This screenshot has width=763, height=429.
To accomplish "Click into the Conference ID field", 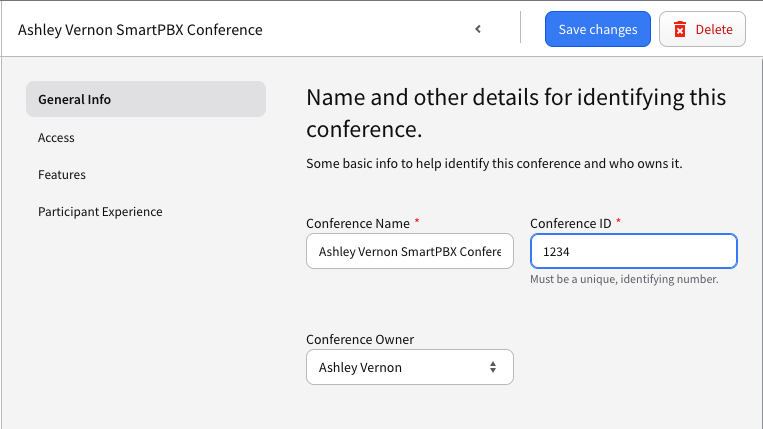I will (x=634, y=251).
